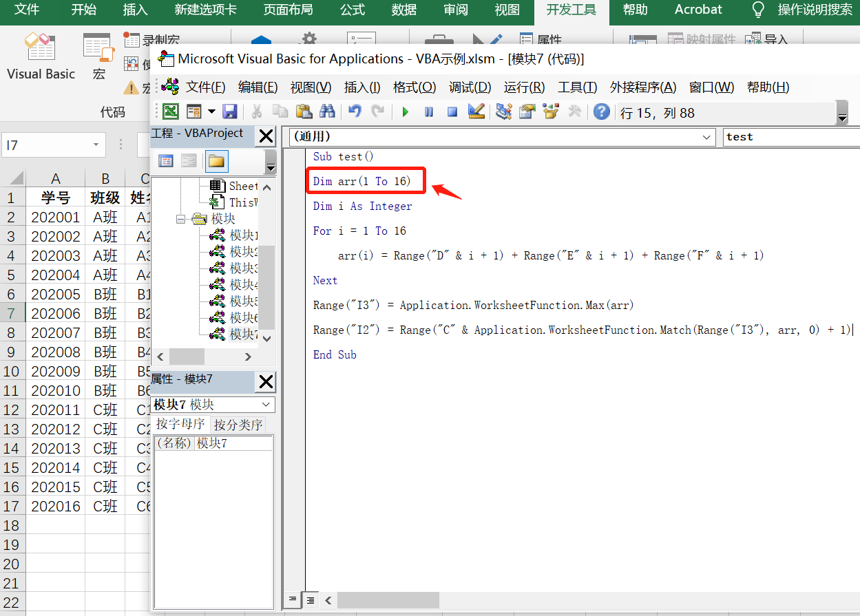
Task: Click the View Microsoft Excel icon in VBA toolbar
Action: pos(170,111)
